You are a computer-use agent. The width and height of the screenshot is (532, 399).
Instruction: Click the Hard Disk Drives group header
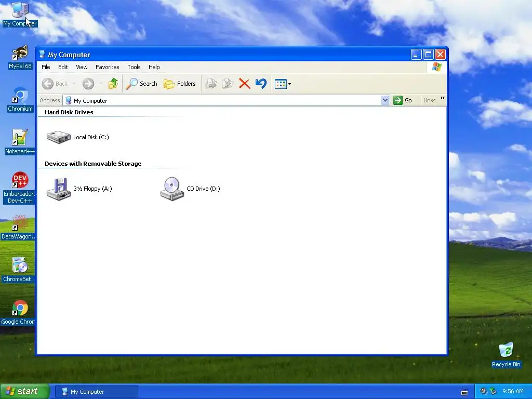pyautogui.click(x=69, y=112)
